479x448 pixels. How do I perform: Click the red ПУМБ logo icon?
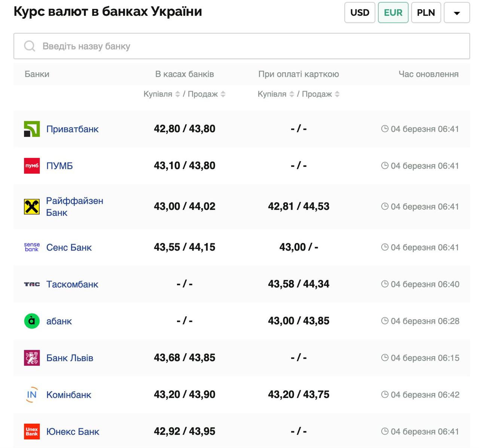[x=32, y=166]
